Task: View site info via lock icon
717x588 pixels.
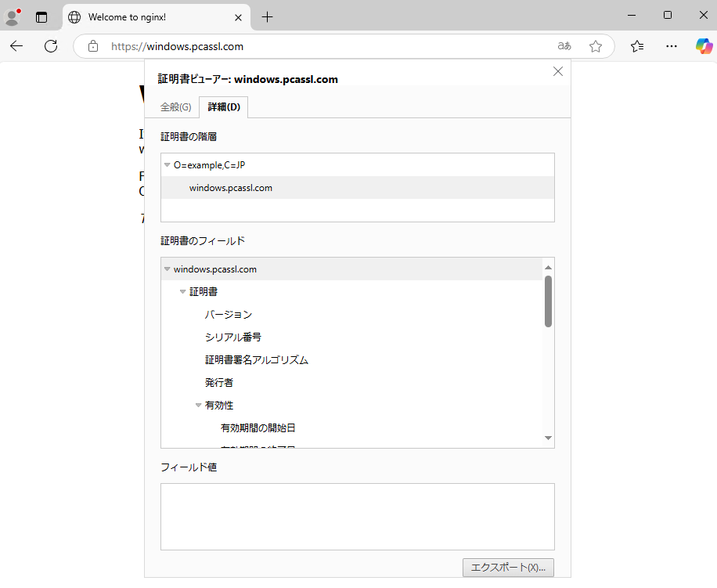Action: tap(93, 46)
